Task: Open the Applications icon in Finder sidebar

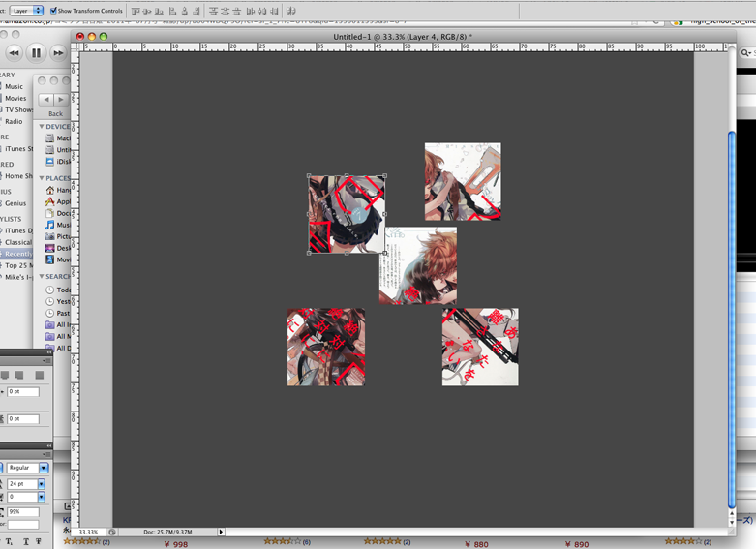Action: 49,201
